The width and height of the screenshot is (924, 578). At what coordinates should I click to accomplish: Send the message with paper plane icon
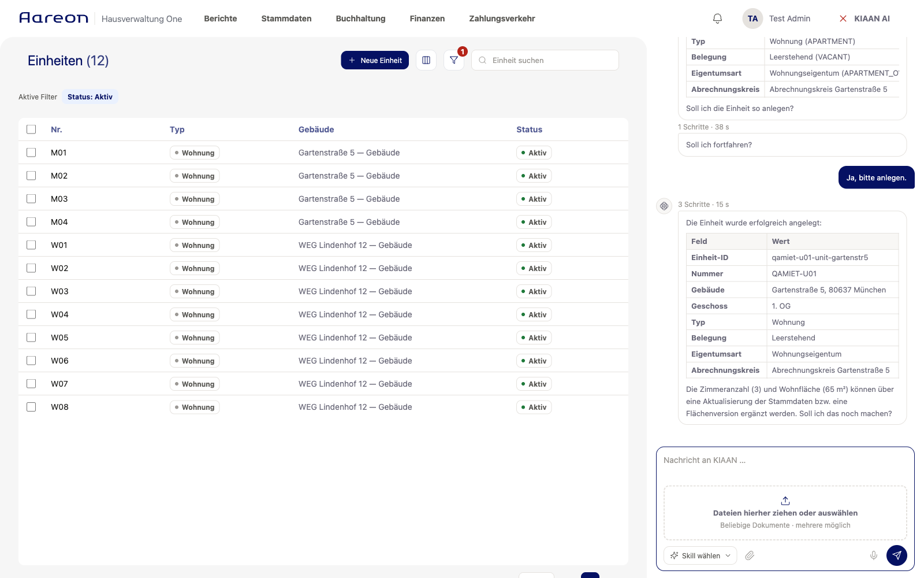coord(897,555)
